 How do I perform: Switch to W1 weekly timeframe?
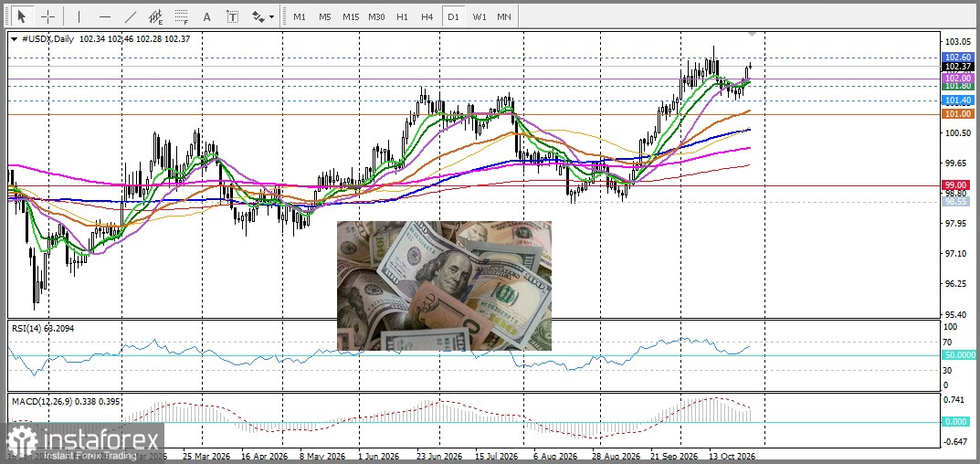pos(479,16)
